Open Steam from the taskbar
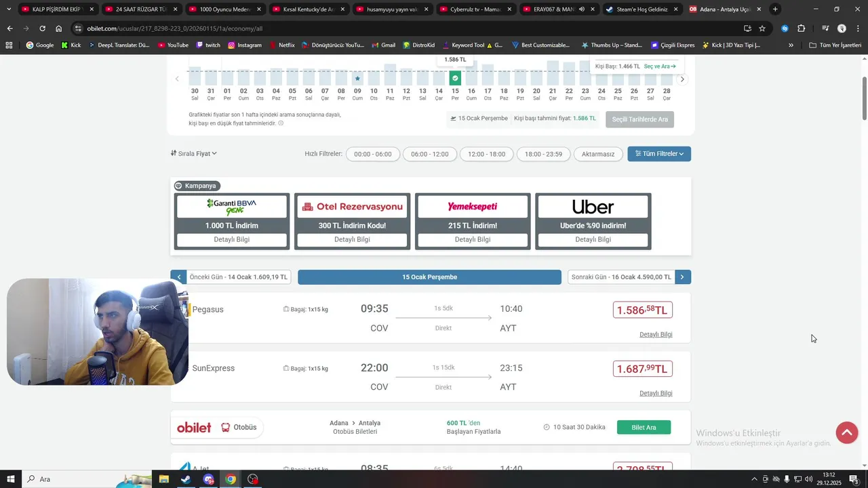The image size is (868, 488). pos(186,479)
